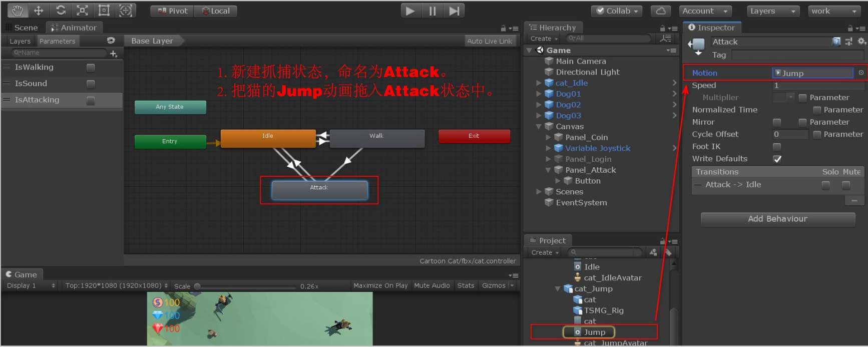
Task: Switch to the Scene tab
Action: (x=22, y=28)
